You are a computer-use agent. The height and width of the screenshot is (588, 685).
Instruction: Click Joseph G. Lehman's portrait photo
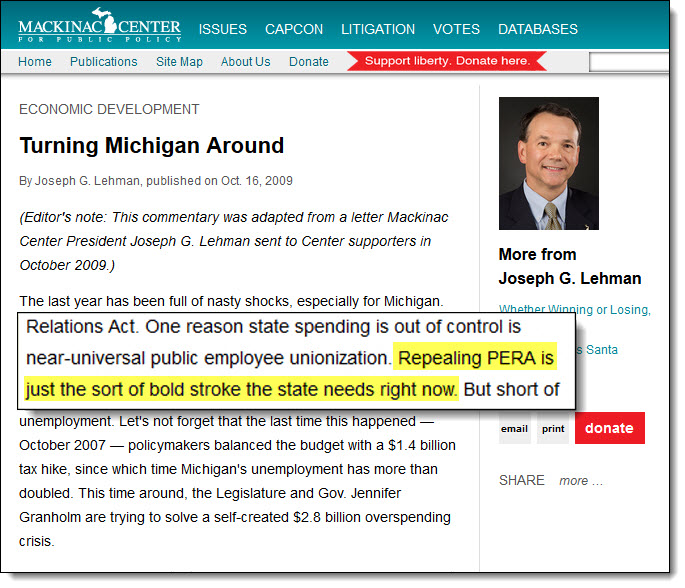(548, 163)
